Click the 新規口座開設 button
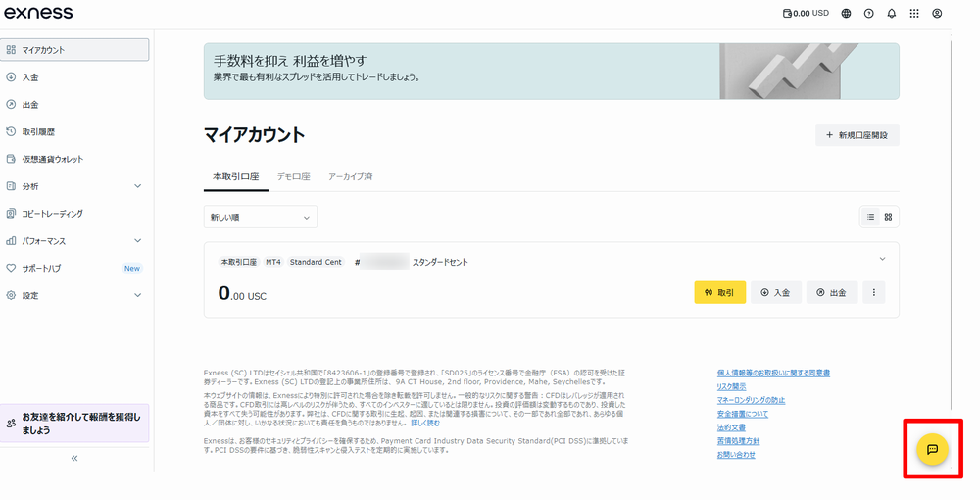The image size is (980, 500). click(x=857, y=135)
